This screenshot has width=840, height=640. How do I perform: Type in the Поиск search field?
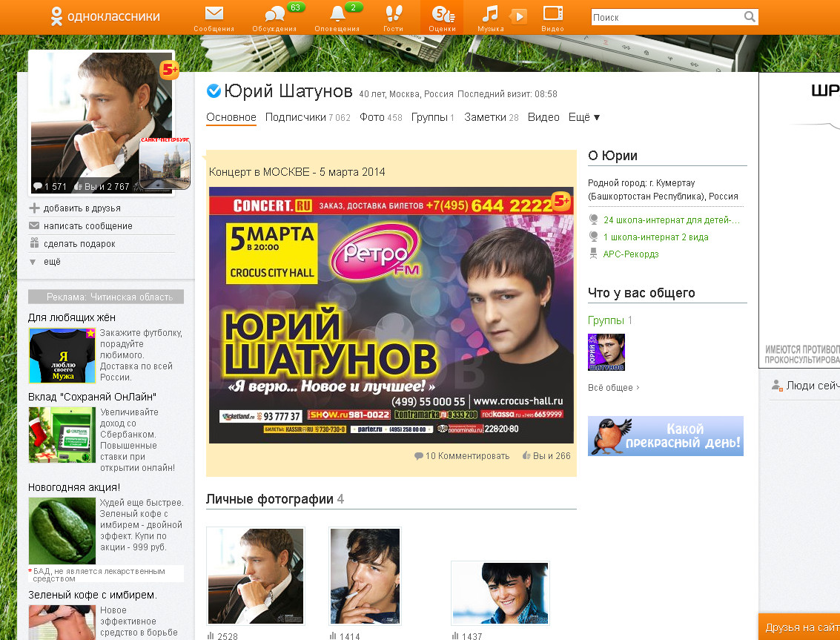tap(665, 17)
